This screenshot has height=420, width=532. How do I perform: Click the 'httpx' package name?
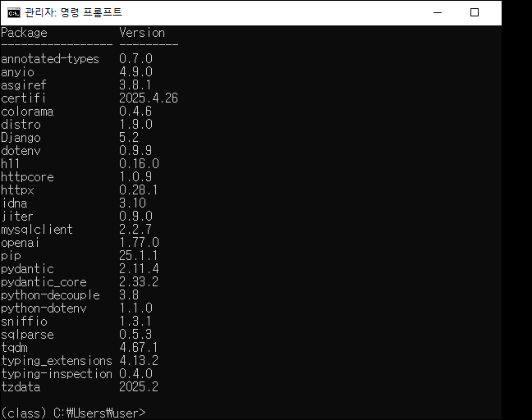(17, 190)
